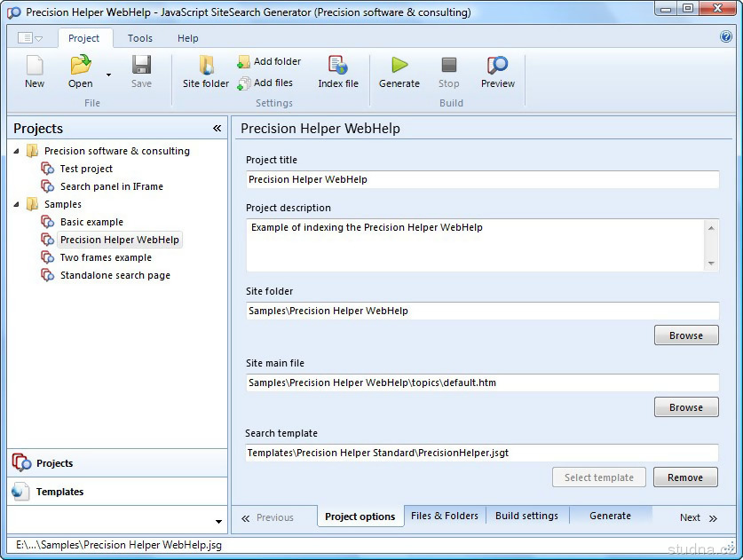
Task: Click the Site folder icon
Action: 206,67
